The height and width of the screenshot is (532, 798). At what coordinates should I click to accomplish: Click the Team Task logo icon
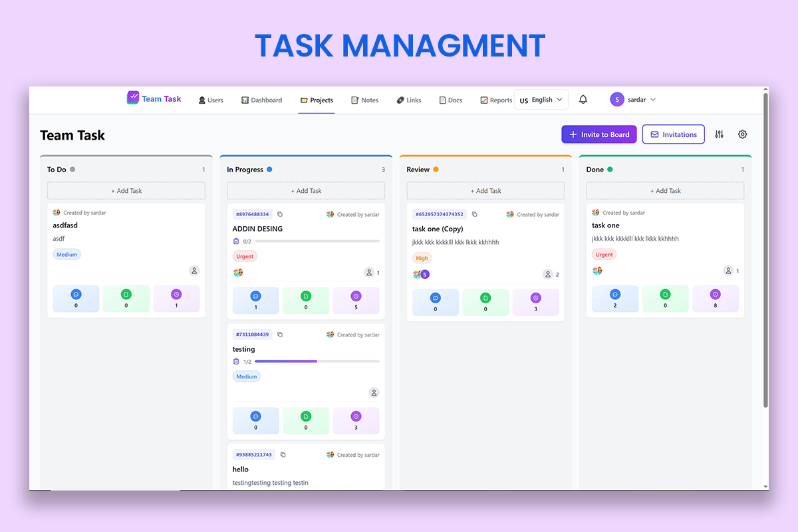pyautogui.click(x=133, y=98)
